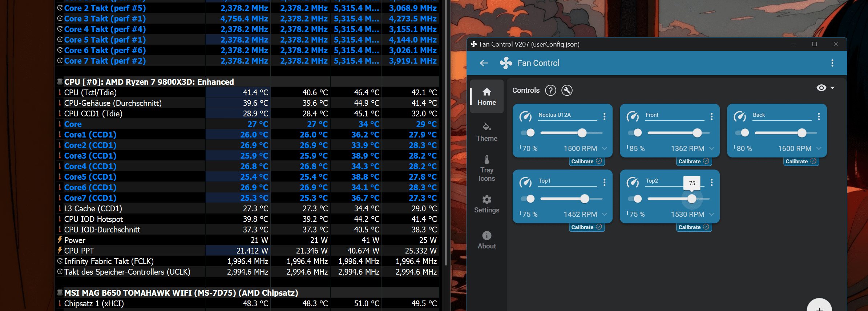Viewport: 868px width, 311px height.
Task: Click the Noctua U12A speed slider handle
Action: 582,133
